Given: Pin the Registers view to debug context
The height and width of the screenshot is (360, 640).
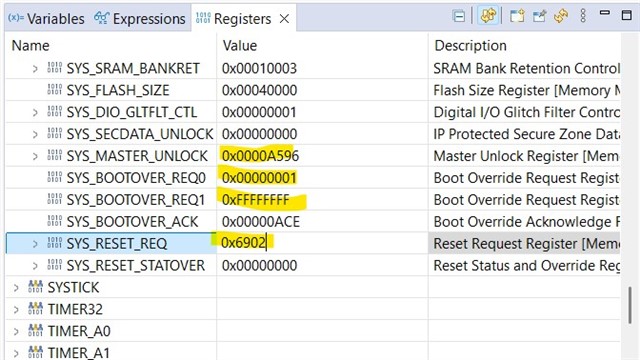Looking at the screenshot, I should coord(539,16).
